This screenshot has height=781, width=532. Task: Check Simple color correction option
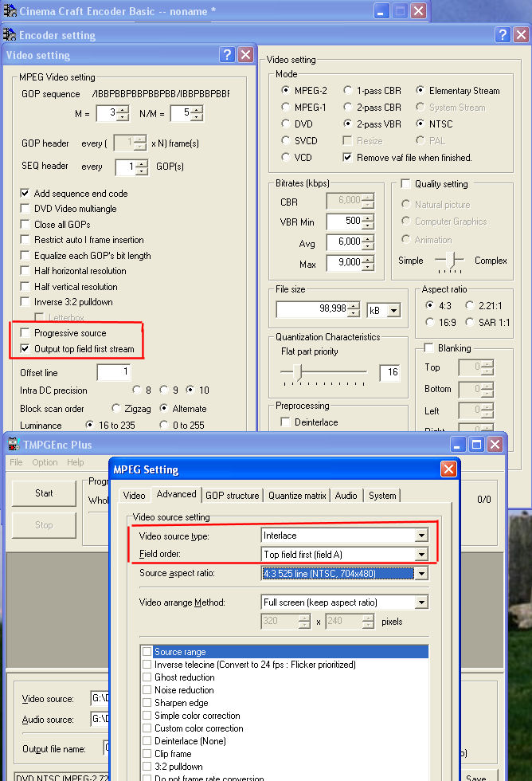click(x=147, y=716)
